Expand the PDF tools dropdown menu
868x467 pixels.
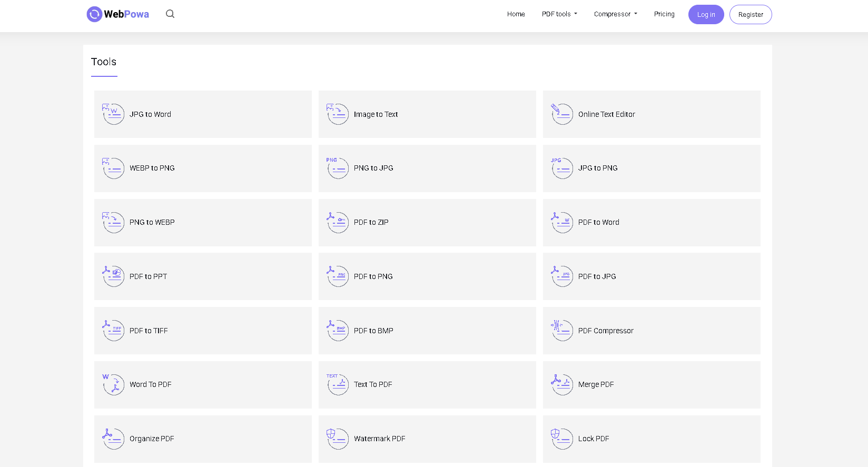point(559,14)
